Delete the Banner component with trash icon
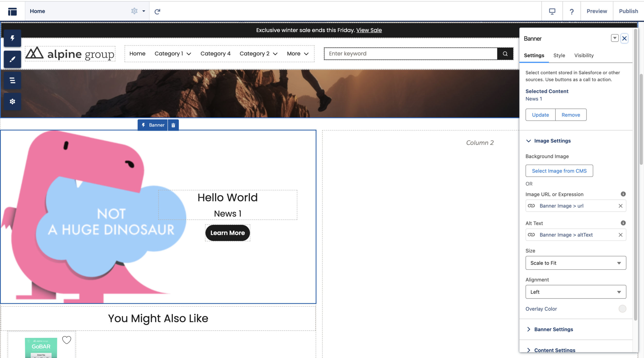 click(173, 125)
